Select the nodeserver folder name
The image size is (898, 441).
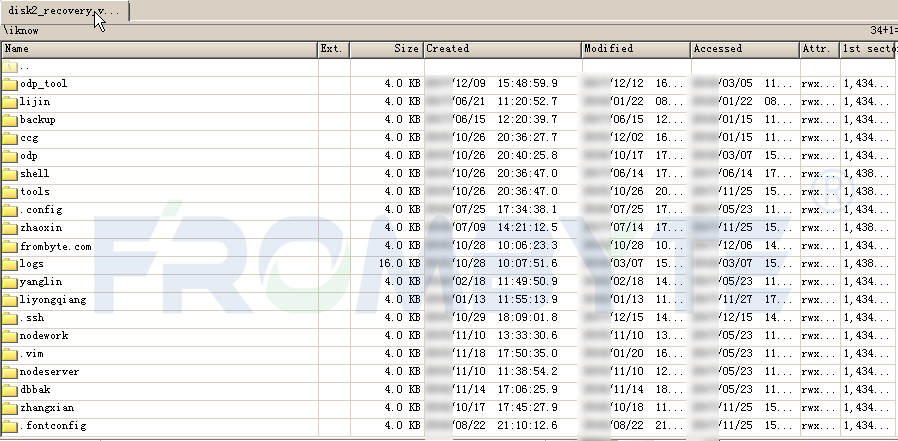[49, 372]
